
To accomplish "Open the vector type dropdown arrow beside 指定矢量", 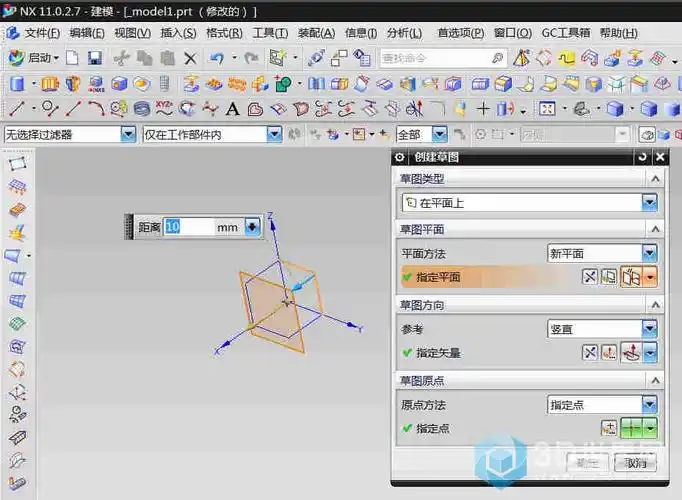I will (x=650, y=353).
